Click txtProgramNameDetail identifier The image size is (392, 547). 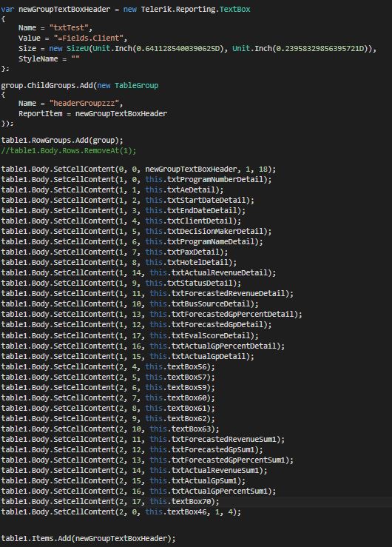[x=211, y=242]
